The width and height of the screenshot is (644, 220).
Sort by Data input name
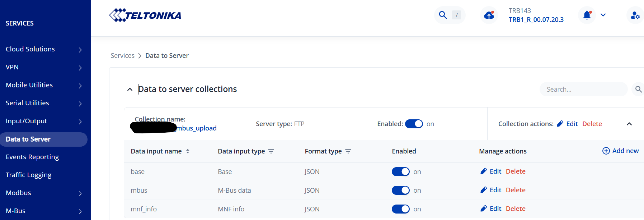point(188,151)
